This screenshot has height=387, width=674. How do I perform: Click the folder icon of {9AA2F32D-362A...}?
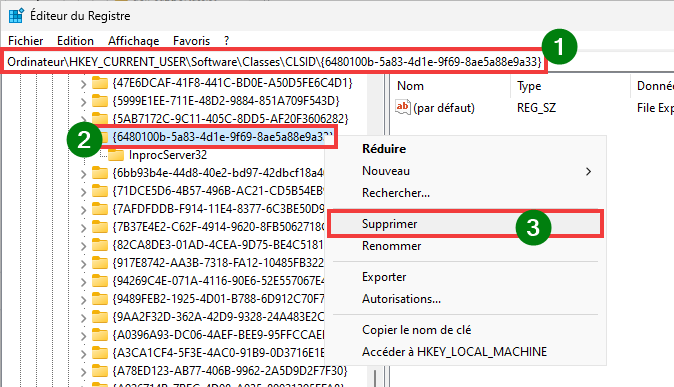click(100, 317)
